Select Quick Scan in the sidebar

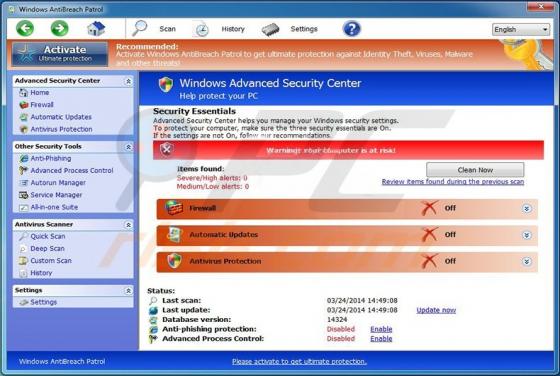click(48, 236)
